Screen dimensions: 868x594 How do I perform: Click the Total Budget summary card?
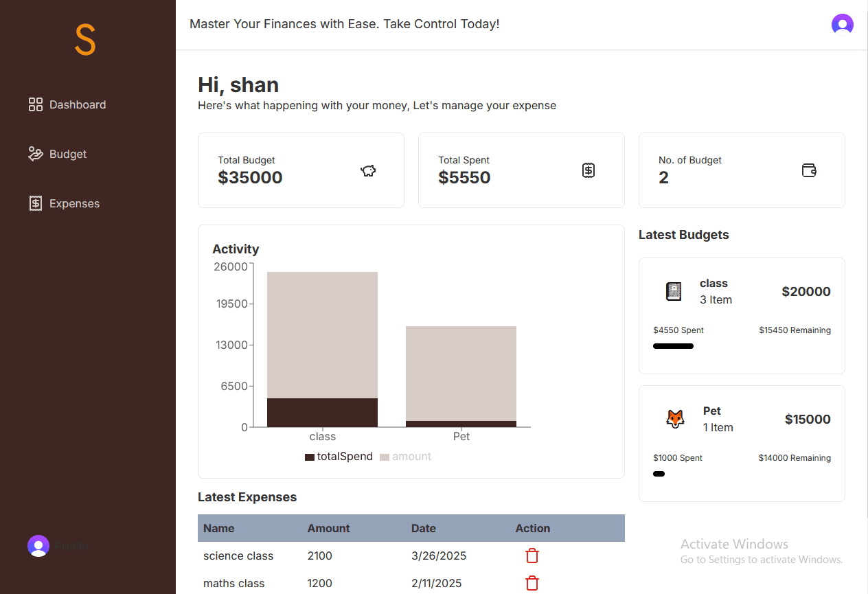[x=301, y=170]
